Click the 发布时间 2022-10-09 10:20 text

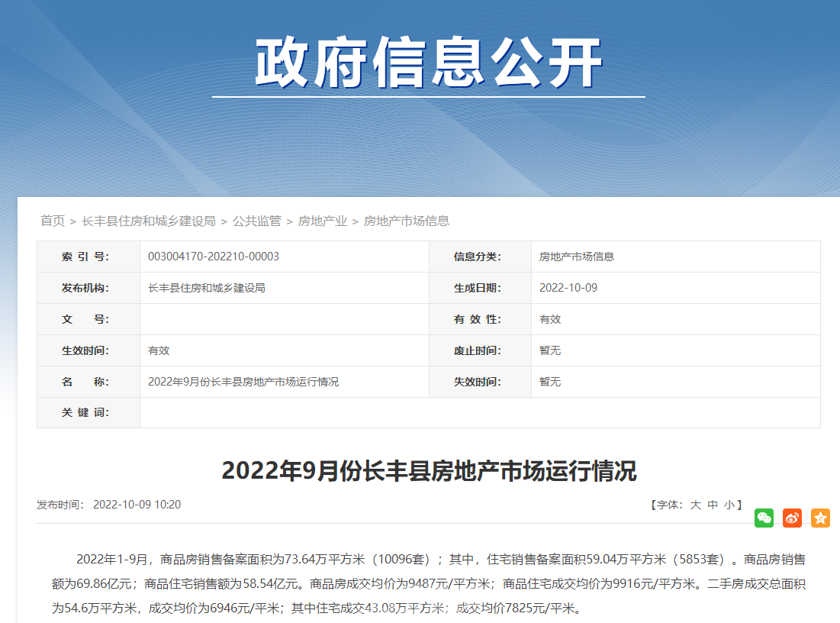(109, 505)
